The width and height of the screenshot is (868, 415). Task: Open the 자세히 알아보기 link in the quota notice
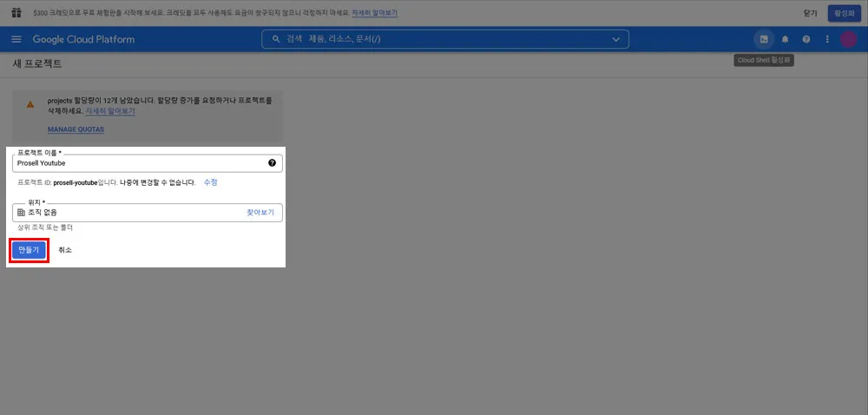(110, 111)
